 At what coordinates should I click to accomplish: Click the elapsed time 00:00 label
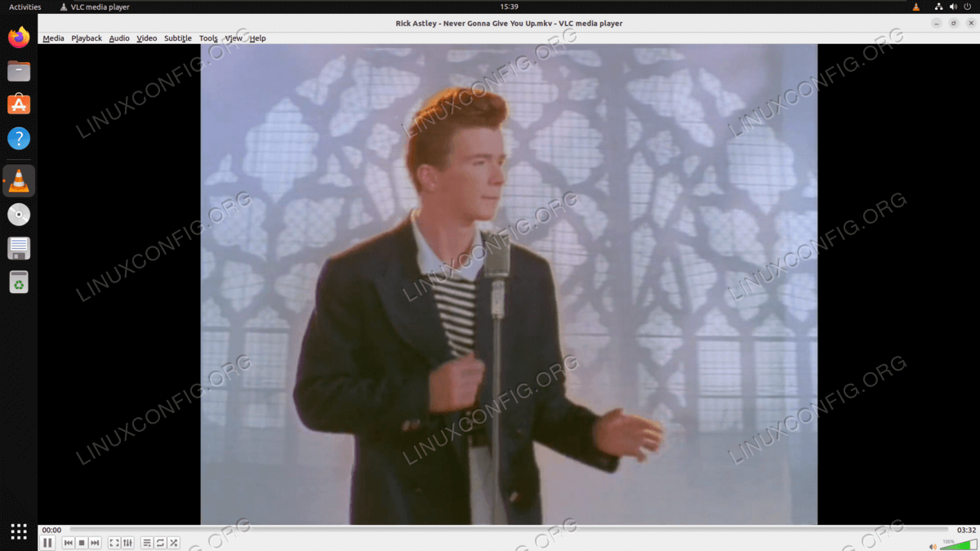51,530
